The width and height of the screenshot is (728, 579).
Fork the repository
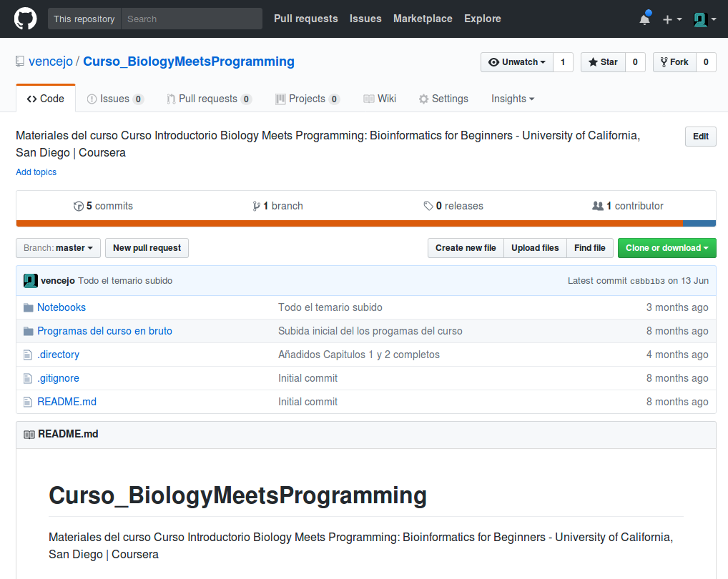(674, 62)
